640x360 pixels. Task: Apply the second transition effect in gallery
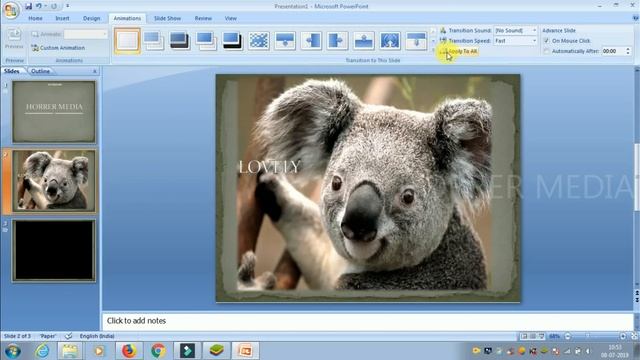click(153, 41)
